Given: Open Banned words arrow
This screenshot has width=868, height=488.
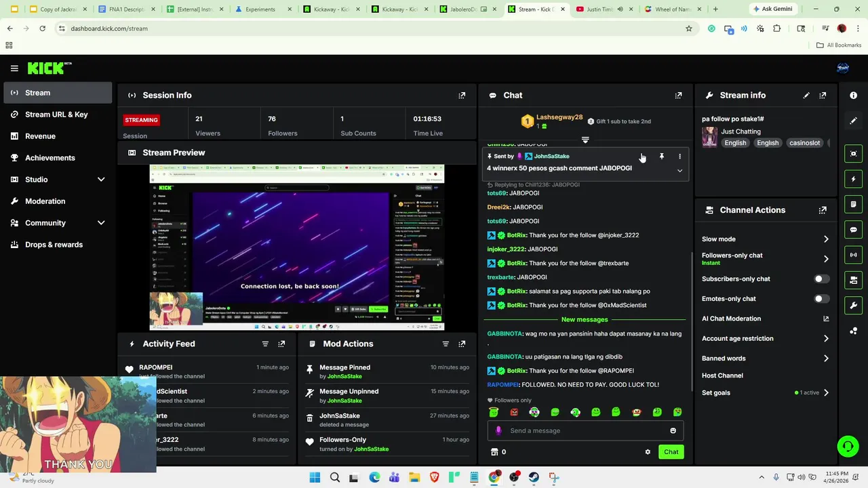Looking at the screenshot, I should pyautogui.click(x=826, y=359).
